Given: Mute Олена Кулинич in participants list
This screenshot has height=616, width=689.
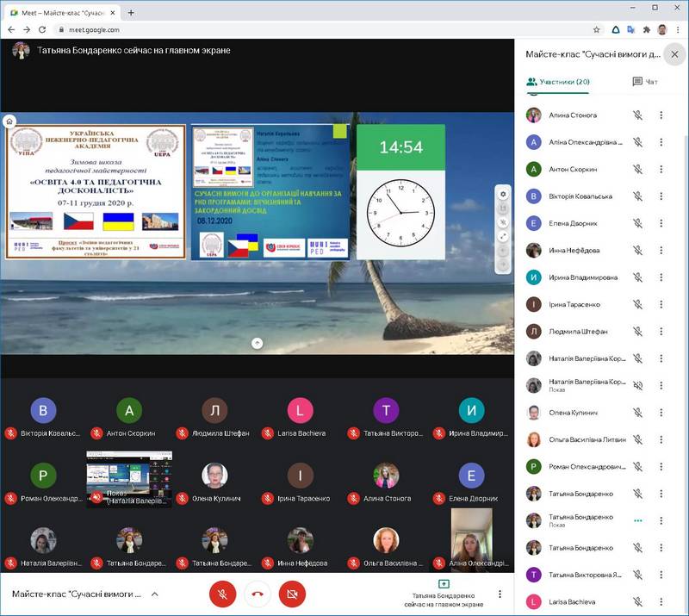Looking at the screenshot, I should tap(637, 413).
